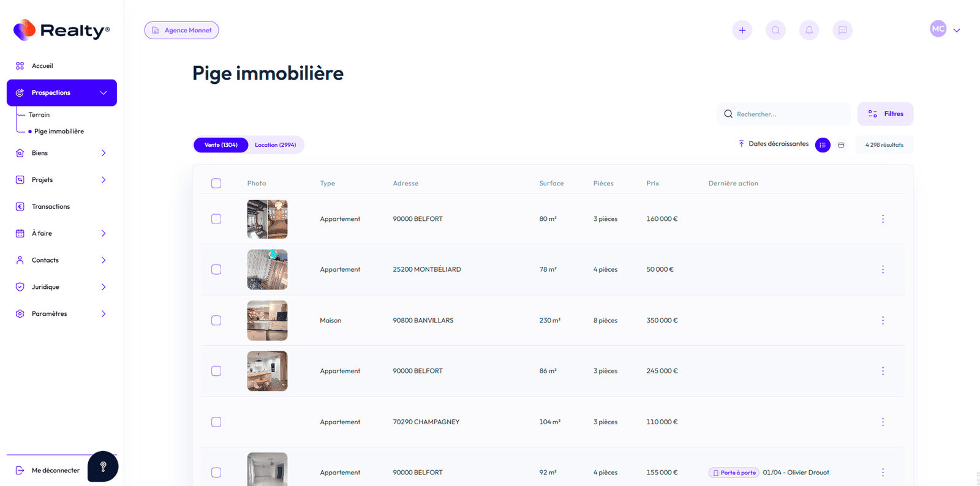The width and height of the screenshot is (980, 486).
Task: Collapse the Prospections menu
Action: (x=103, y=93)
